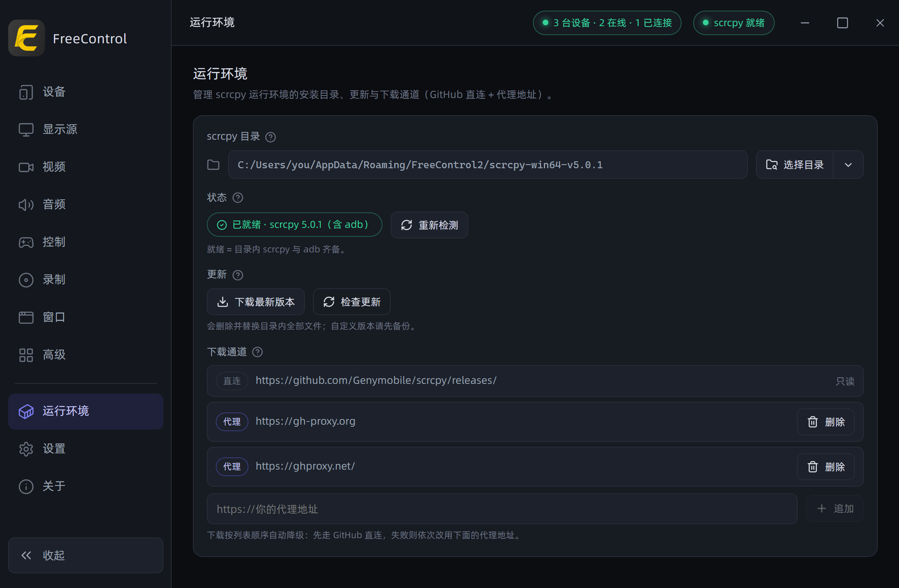Click the 代理 tag for gh-proxy.org
Screen dimensions: 899x588
click(x=232, y=422)
